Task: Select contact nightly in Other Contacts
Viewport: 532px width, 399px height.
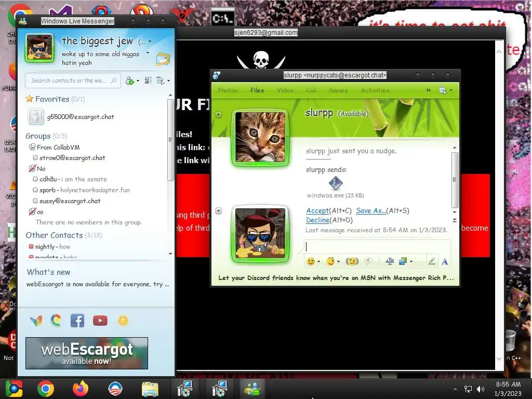Action: pos(49,247)
